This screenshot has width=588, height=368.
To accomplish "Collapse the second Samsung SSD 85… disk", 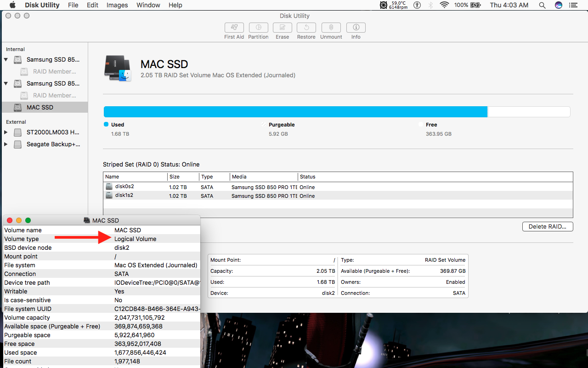I will 6,84.
